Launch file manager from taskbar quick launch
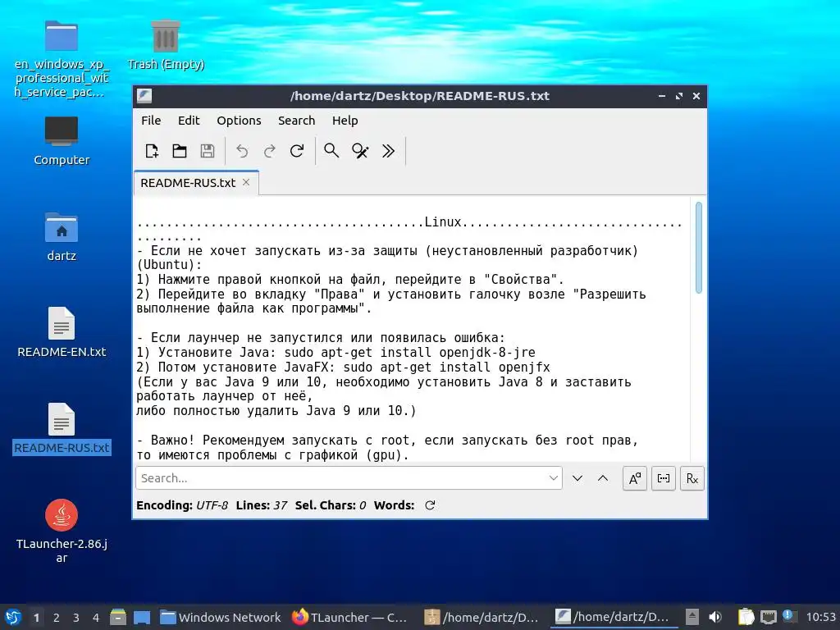Screen dimensions: 840x630 pos(118,617)
